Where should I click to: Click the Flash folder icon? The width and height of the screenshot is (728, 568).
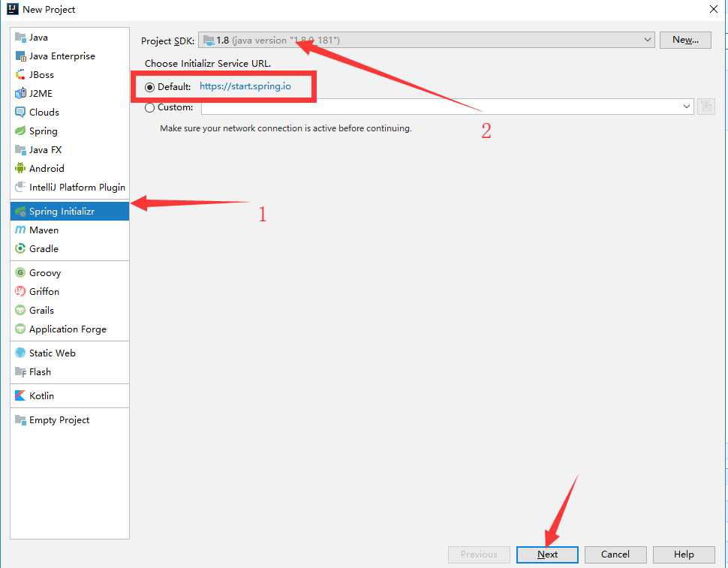pyautogui.click(x=20, y=371)
